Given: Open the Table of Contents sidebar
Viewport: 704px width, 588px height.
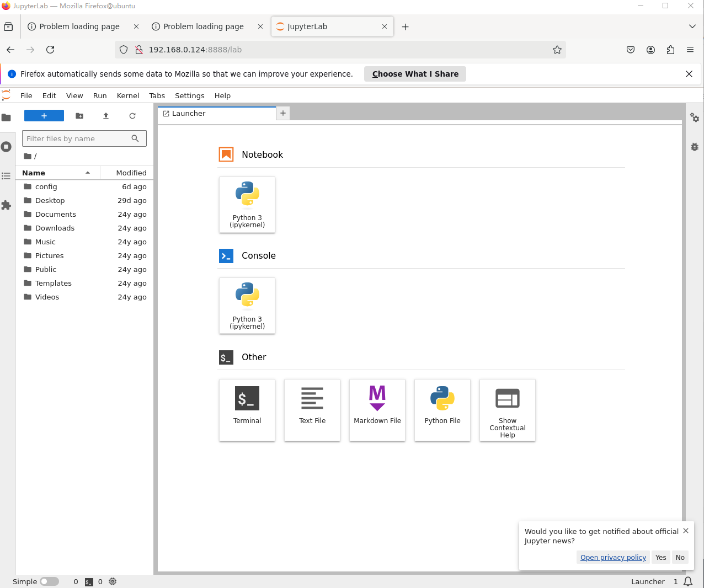Looking at the screenshot, I should [7, 176].
